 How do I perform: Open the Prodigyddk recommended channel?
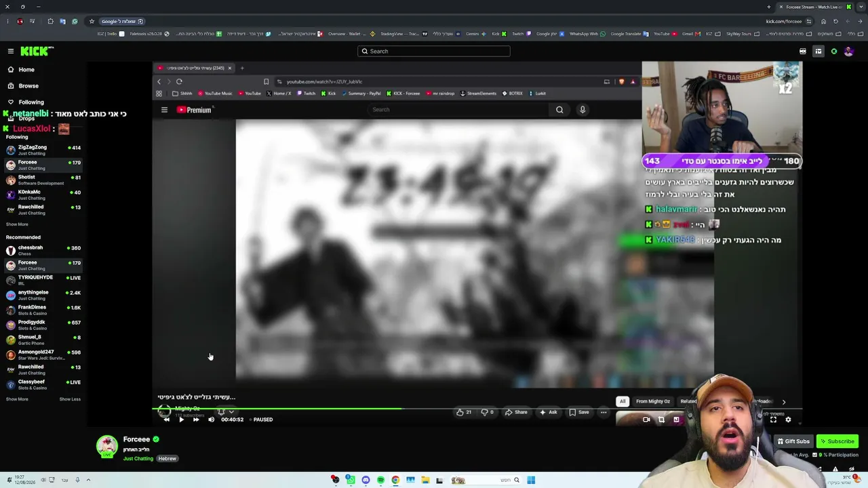43,325
